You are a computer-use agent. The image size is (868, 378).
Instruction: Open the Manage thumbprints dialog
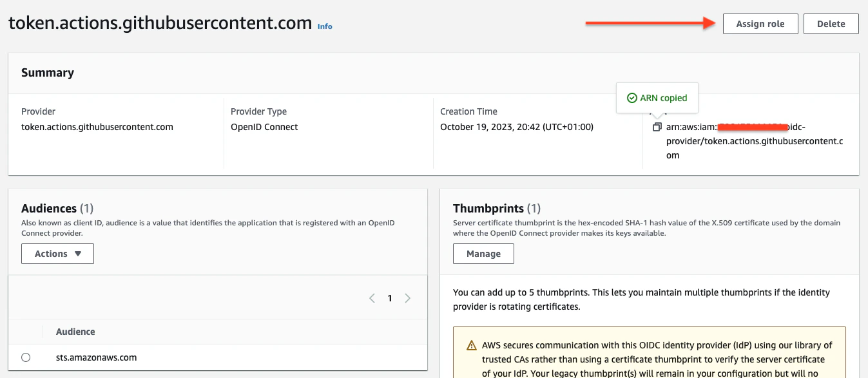click(483, 254)
